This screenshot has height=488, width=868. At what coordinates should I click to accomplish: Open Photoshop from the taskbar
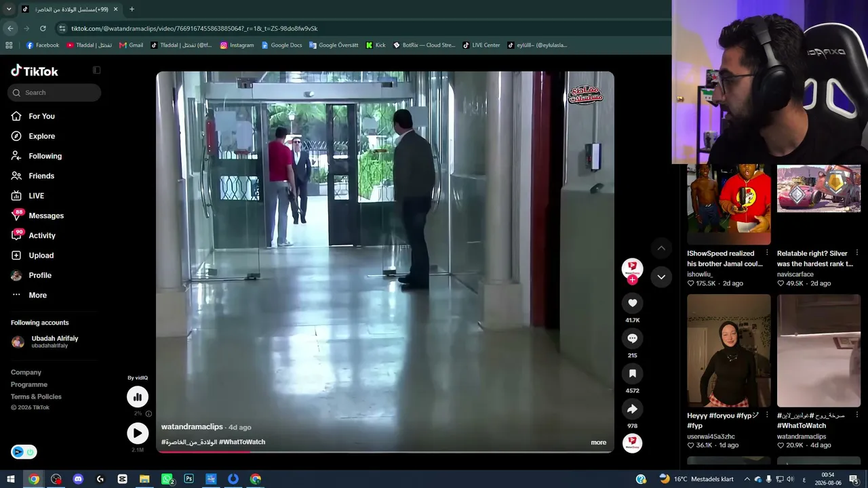[189, 479]
